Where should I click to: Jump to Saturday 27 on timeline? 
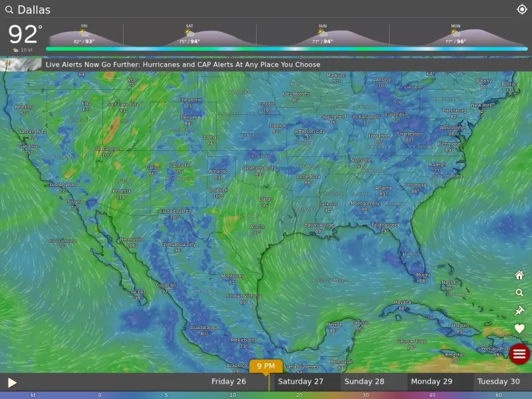point(301,381)
